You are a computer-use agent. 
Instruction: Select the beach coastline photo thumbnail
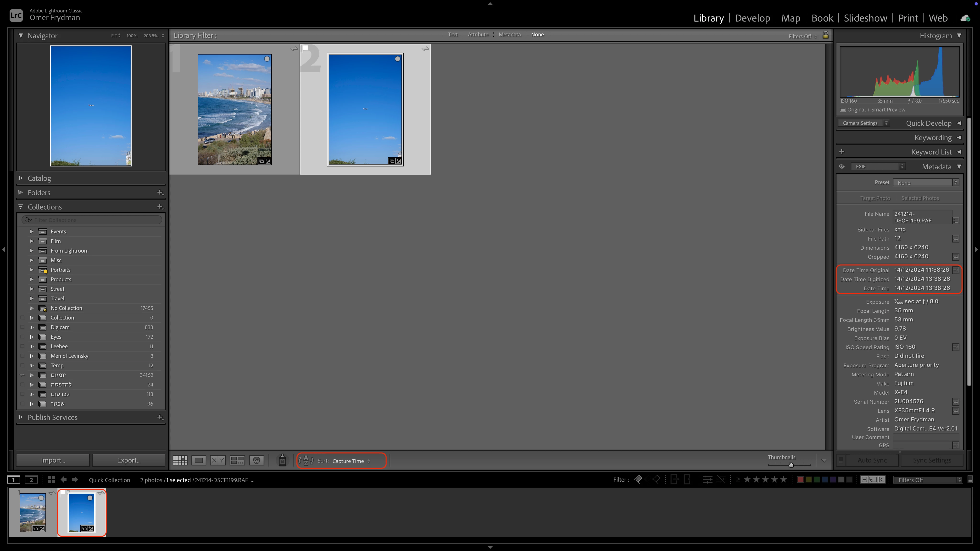point(234,110)
